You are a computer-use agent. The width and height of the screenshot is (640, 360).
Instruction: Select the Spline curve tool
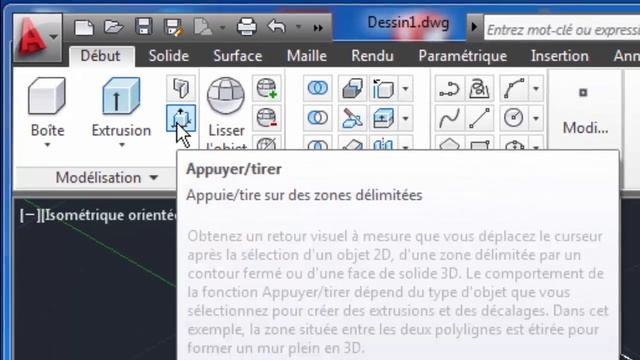click(449, 118)
